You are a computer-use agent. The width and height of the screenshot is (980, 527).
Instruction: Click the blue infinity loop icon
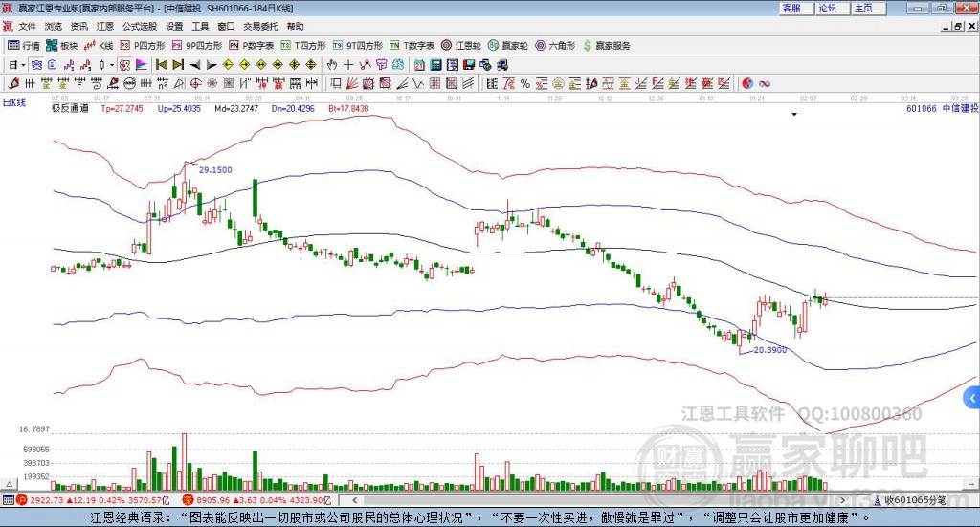pyautogui.click(x=764, y=83)
